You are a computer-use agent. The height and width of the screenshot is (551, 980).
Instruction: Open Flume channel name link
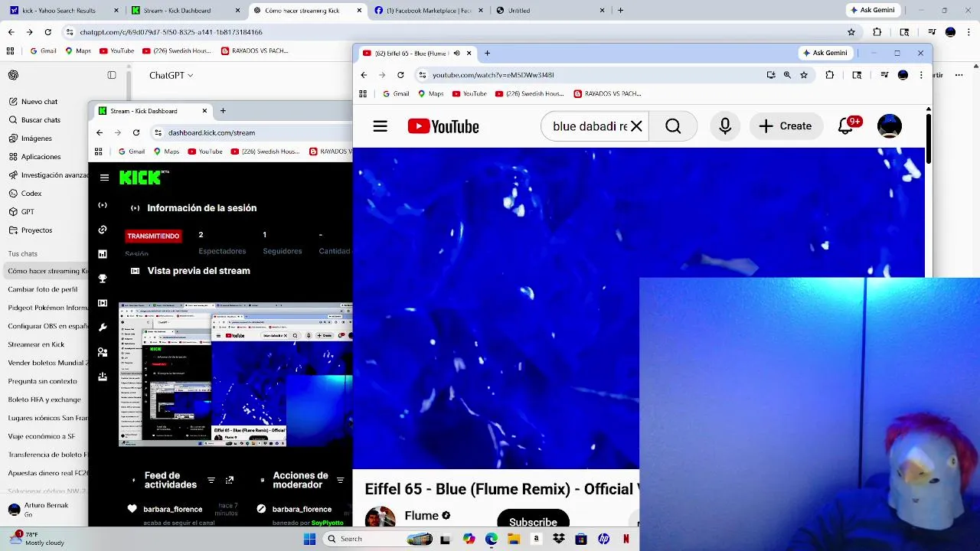point(421,516)
